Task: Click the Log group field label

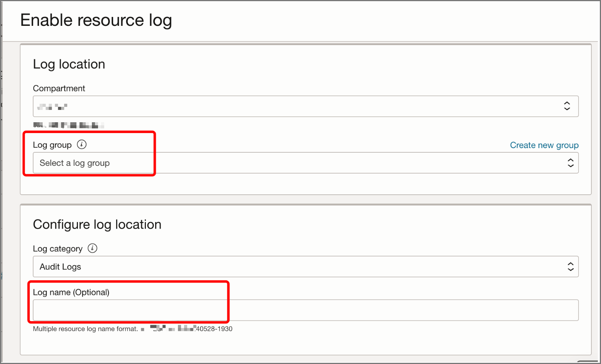Action: [x=52, y=145]
